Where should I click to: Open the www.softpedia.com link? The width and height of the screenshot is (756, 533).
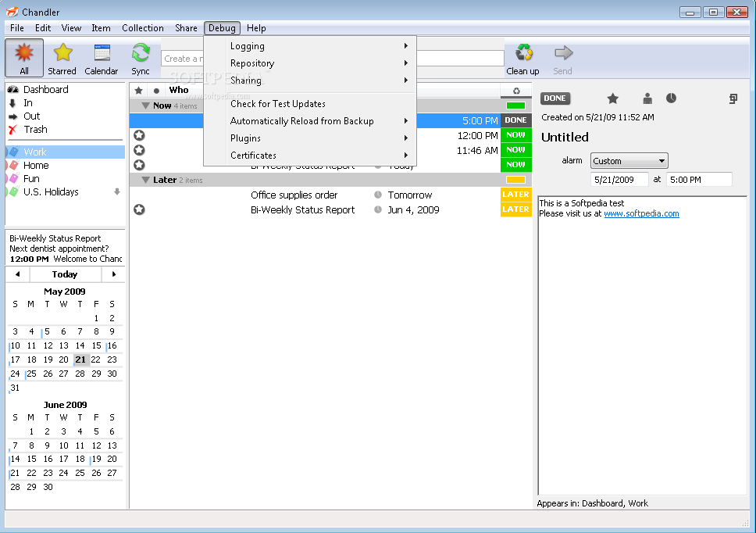point(641,213)
